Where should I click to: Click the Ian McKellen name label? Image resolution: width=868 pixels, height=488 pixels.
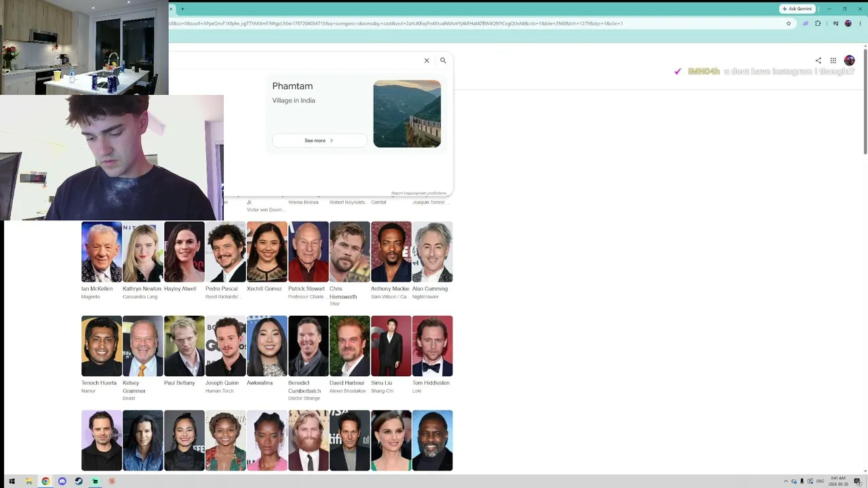click(x=97, y=289)
